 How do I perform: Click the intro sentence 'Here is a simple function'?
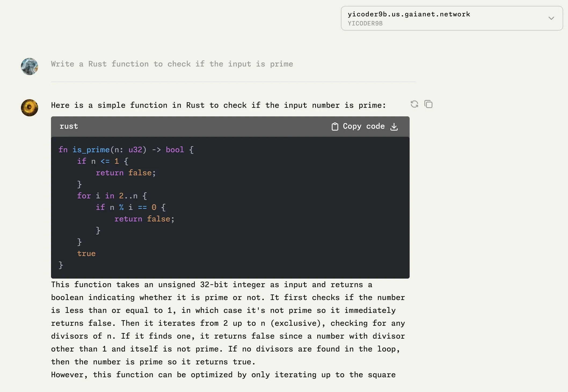pyautogui.click(x=218, y=105)
